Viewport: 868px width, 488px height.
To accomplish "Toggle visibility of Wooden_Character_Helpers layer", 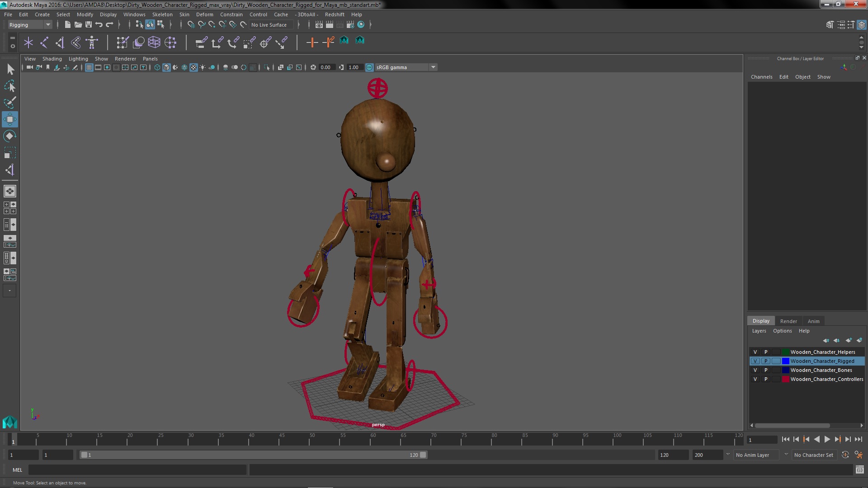I will click(755, 352).
